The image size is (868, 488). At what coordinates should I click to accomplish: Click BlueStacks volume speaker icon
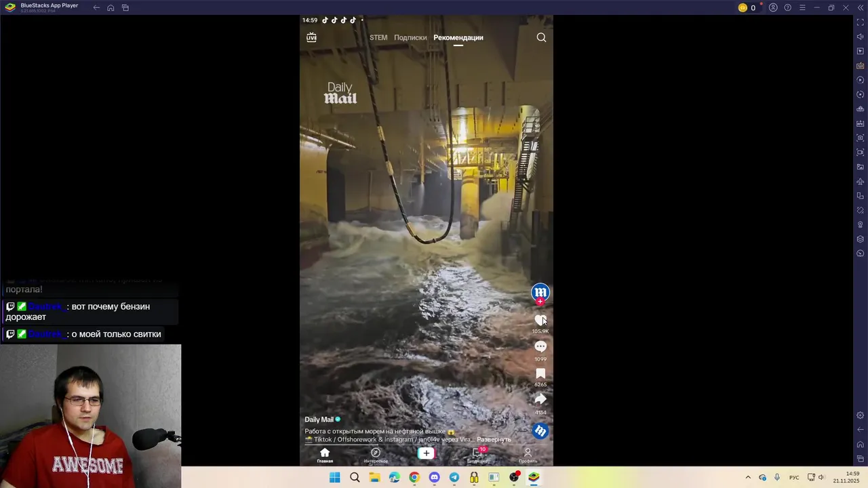pos(861,37)
